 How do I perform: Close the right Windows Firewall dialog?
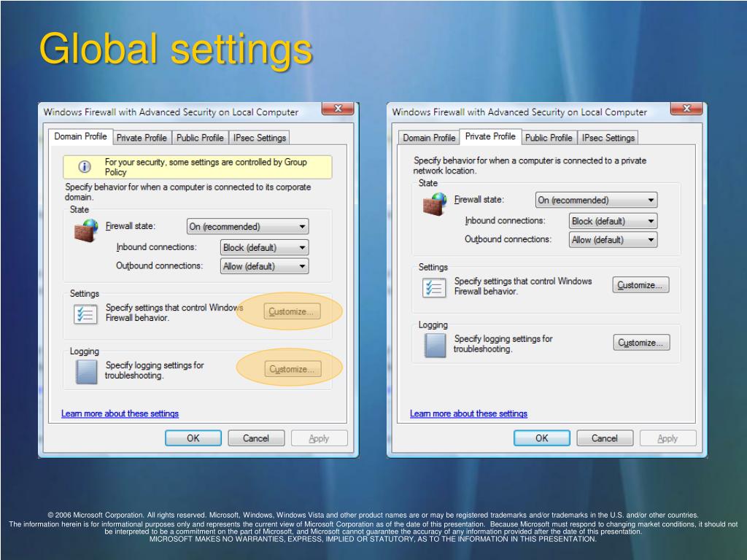[686, 109]
